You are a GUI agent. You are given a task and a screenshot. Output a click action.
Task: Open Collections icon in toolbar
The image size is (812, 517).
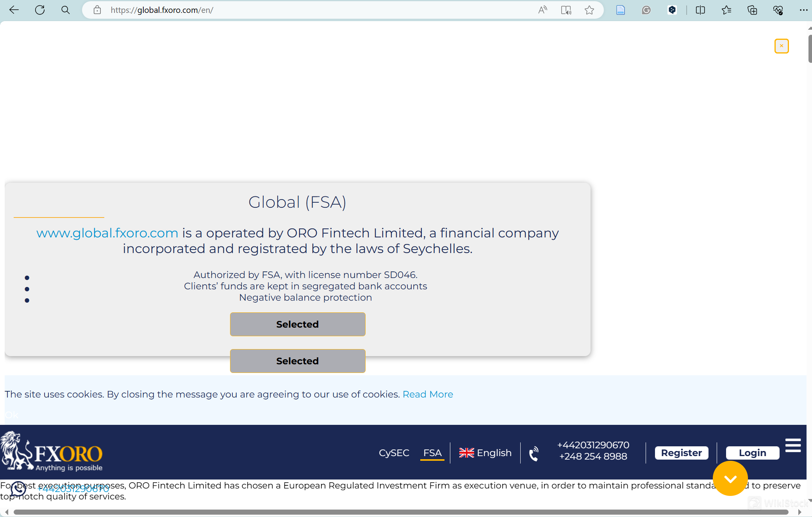pyautogui.click(x=752, y=10)
